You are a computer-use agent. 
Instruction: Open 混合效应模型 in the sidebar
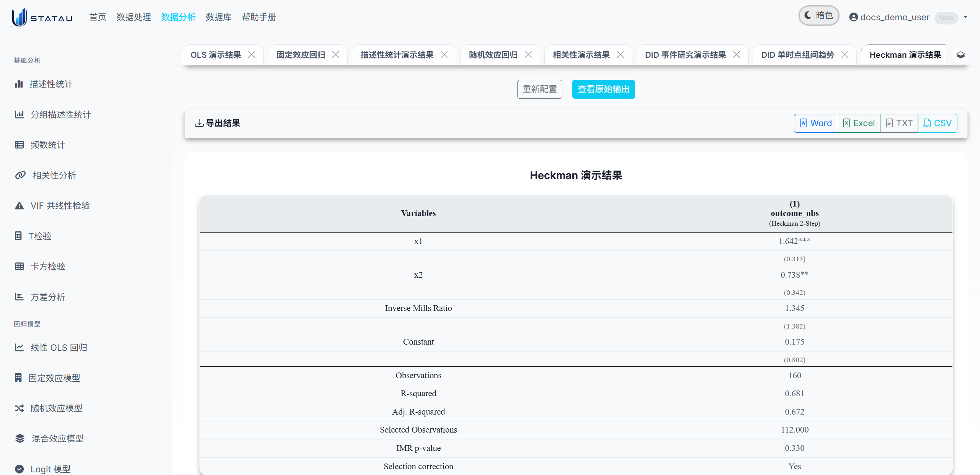click(x=57, y=438)
